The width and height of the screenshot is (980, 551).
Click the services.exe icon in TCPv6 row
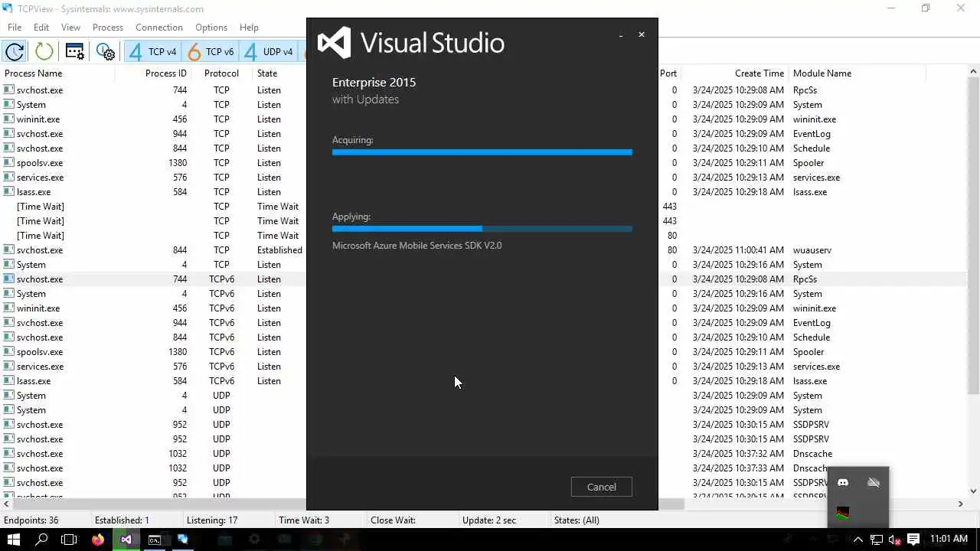pyautogui.click(x=8, y=366)
